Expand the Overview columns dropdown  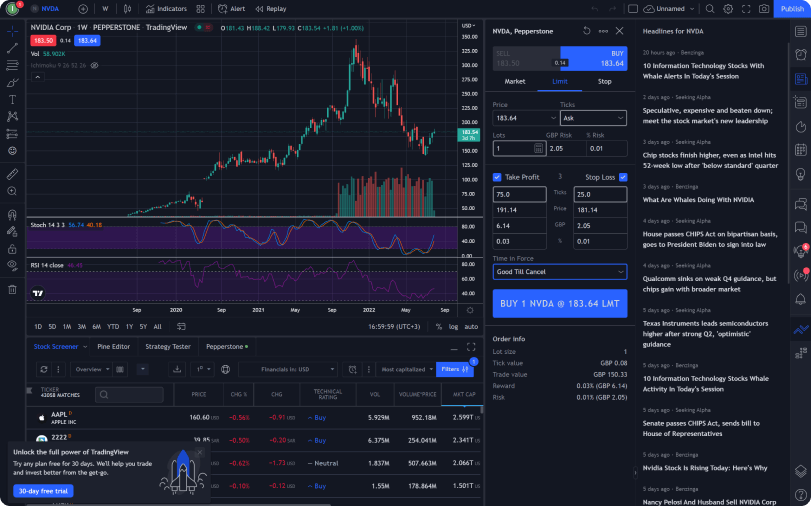91,369
